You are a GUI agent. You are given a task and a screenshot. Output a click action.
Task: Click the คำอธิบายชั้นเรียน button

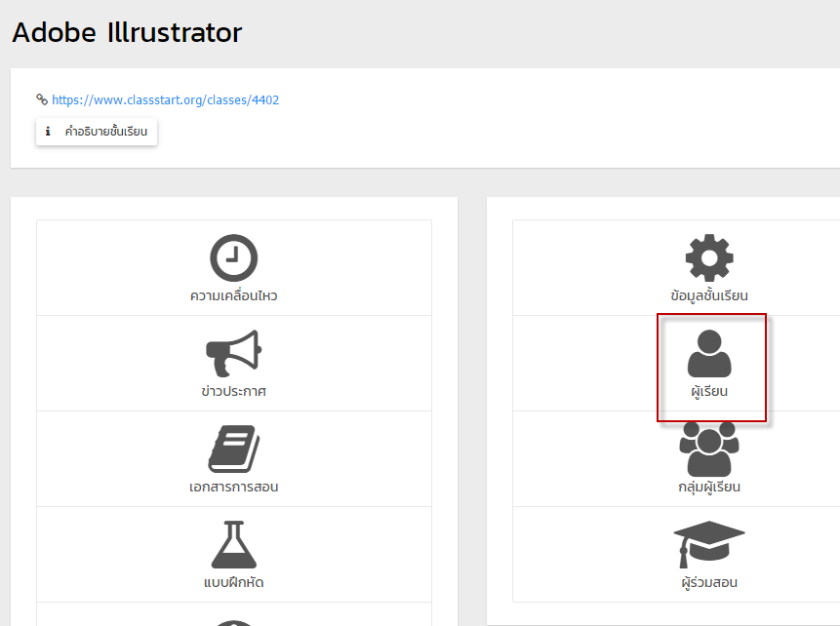(97, 132)
